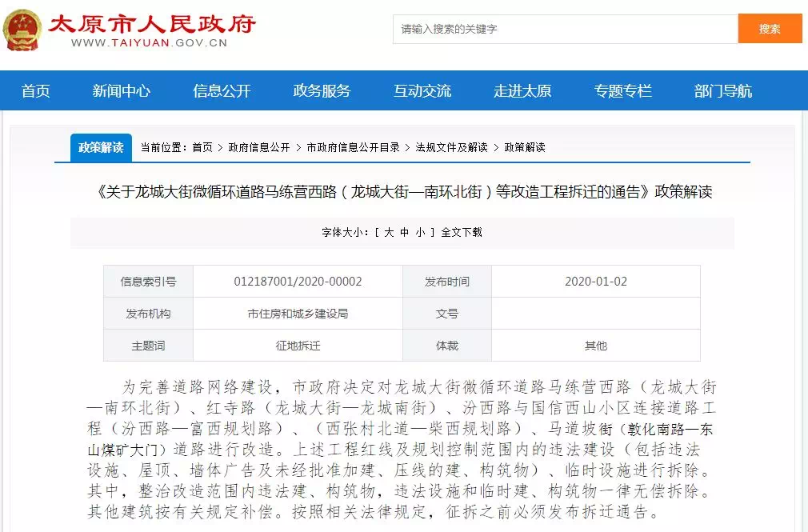808x532 pixels.
Task: Click the genre value 其他
Action: (x=596, y=346)
